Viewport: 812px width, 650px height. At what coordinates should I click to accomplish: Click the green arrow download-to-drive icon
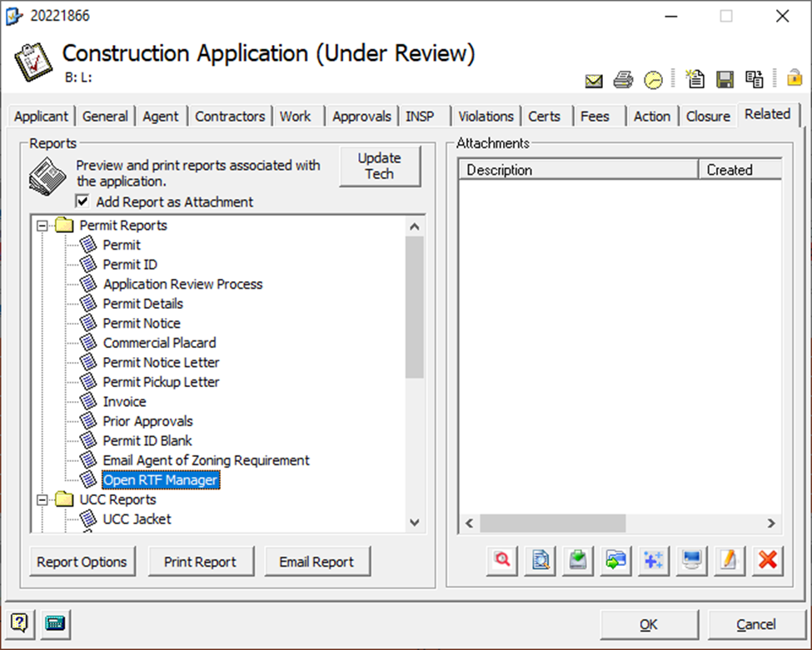coord(578,560)
